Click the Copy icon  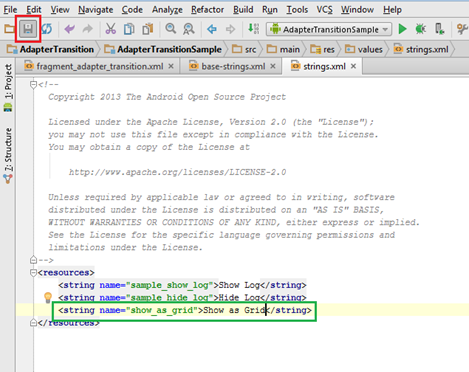click(x=129, y=29)
